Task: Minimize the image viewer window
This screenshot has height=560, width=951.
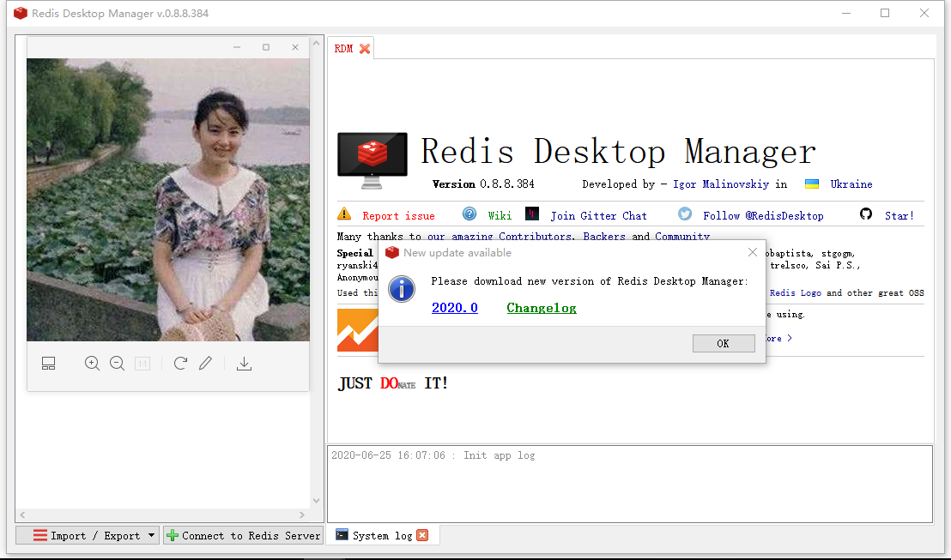Action: pyautogui.click(x=237, y=47)
